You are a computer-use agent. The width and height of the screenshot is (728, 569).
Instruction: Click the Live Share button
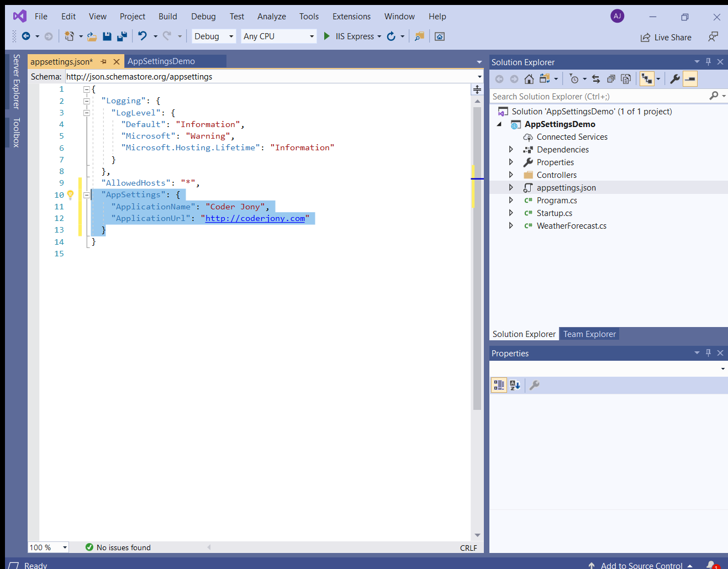(x=666, y=37)
